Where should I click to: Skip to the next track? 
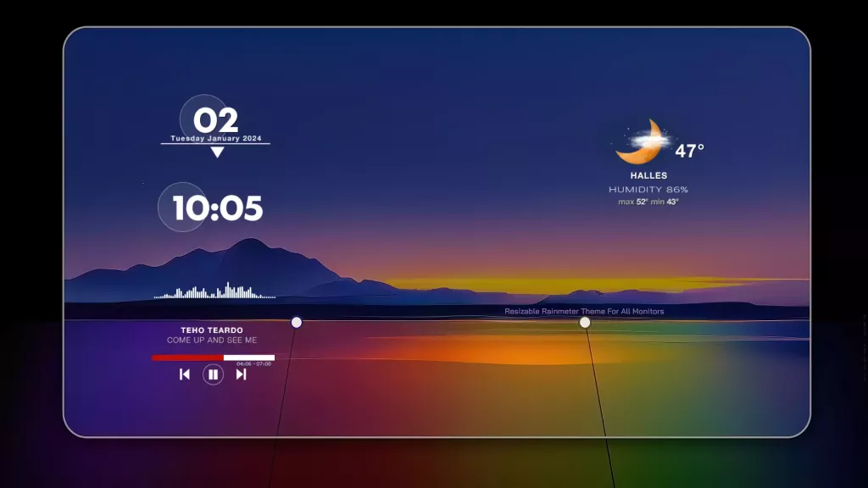pos(241,374)
